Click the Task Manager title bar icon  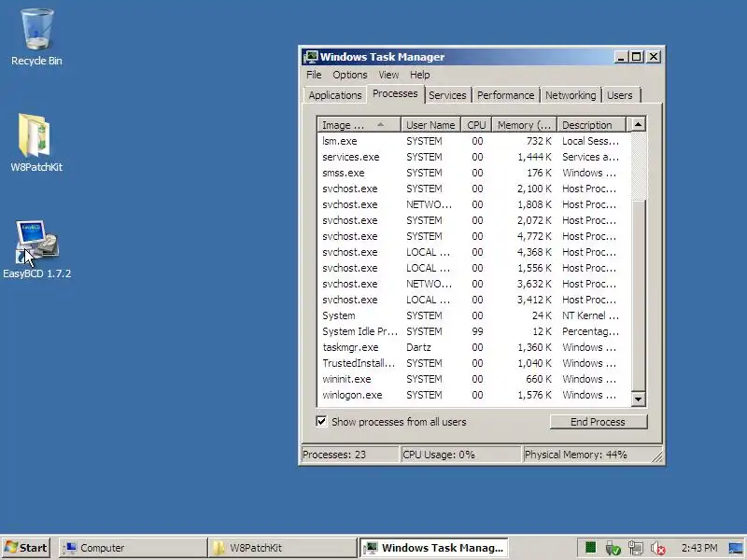click(x=311, y=57)
